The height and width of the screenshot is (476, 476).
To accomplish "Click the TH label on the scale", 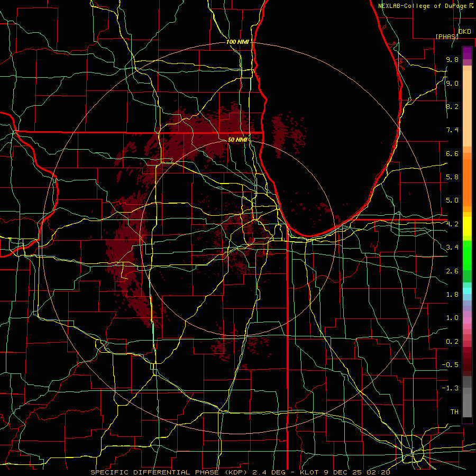I will (x=454, y=412).
